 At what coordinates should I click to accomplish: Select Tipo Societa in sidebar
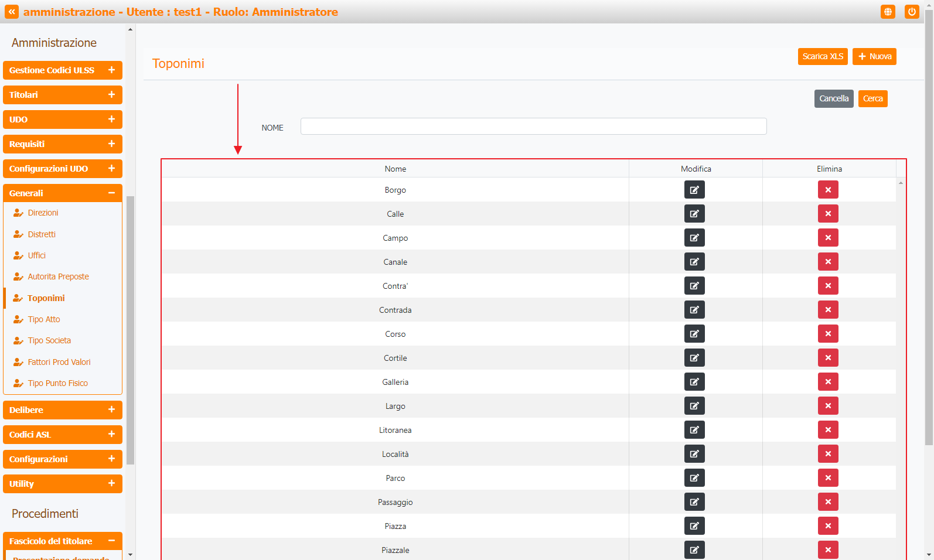pyautogui.click(x=49, y=340)
